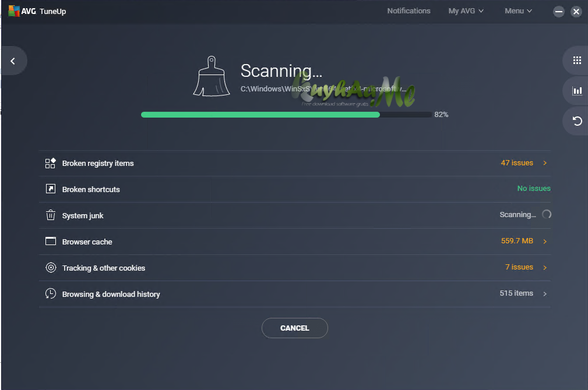Select the Tracking & other cookies label
Image resolution: width=588 pixels, height=390 pixels.
pos(104,268)
